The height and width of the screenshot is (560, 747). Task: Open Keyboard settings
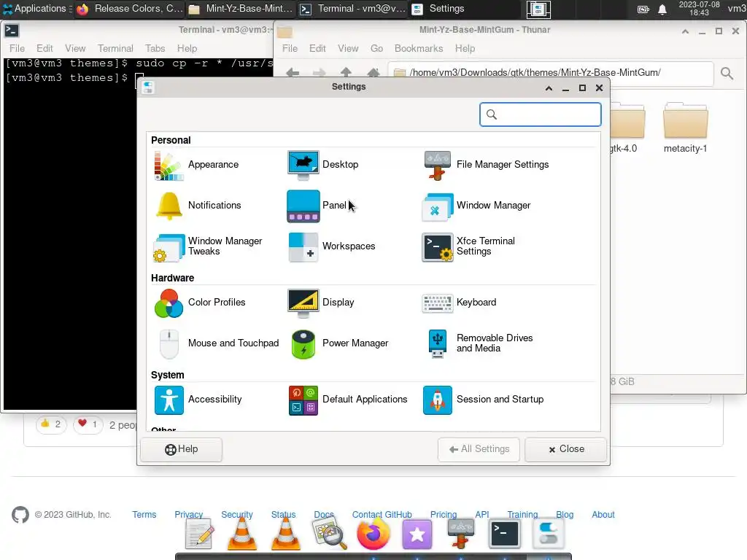460,303
